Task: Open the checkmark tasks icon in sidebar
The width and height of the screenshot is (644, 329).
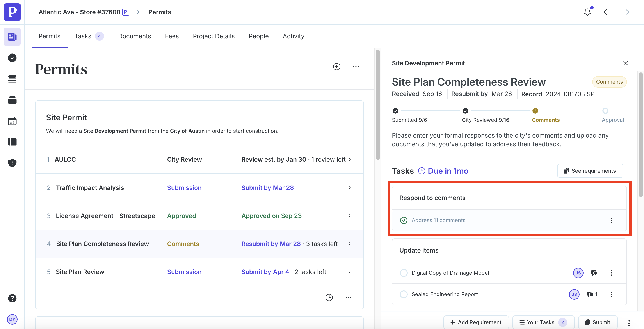Action: (12, 58)
